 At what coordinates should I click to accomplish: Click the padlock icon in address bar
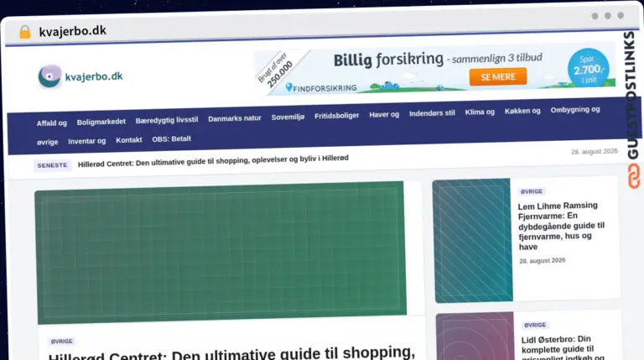(x=25, y=32)
